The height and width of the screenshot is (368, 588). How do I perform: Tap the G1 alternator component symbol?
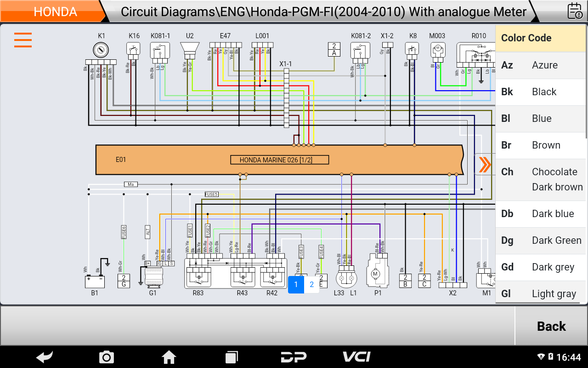tap(152, 276)
